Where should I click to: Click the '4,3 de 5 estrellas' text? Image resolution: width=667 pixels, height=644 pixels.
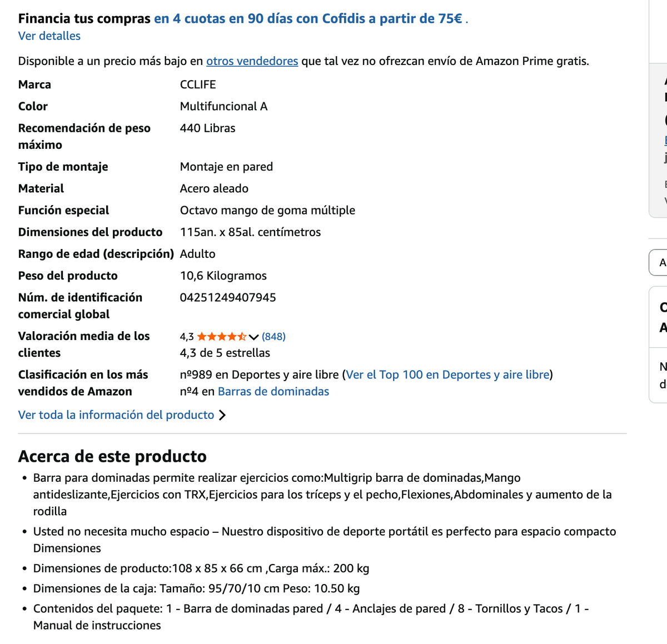click(x=225, y=353)
